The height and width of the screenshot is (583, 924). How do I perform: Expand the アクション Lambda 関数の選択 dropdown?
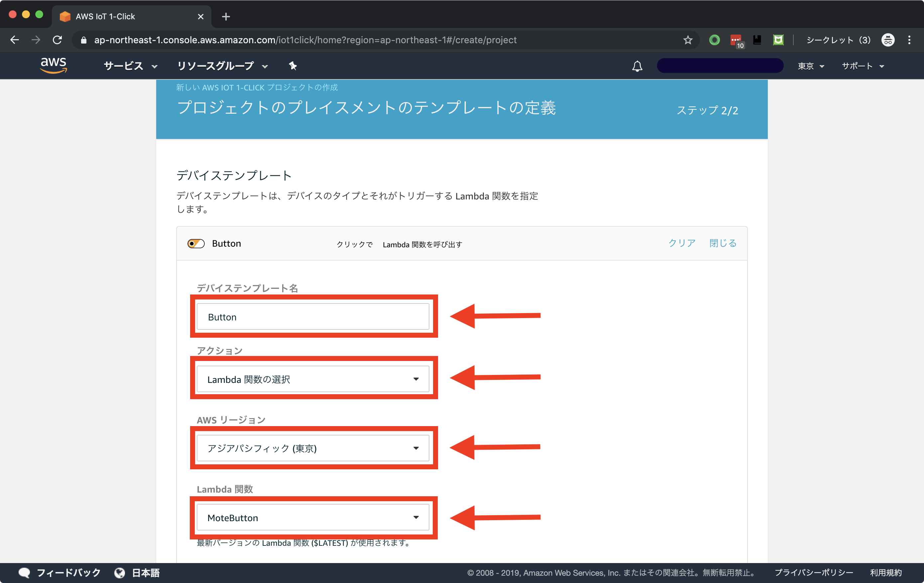point(313,379)
